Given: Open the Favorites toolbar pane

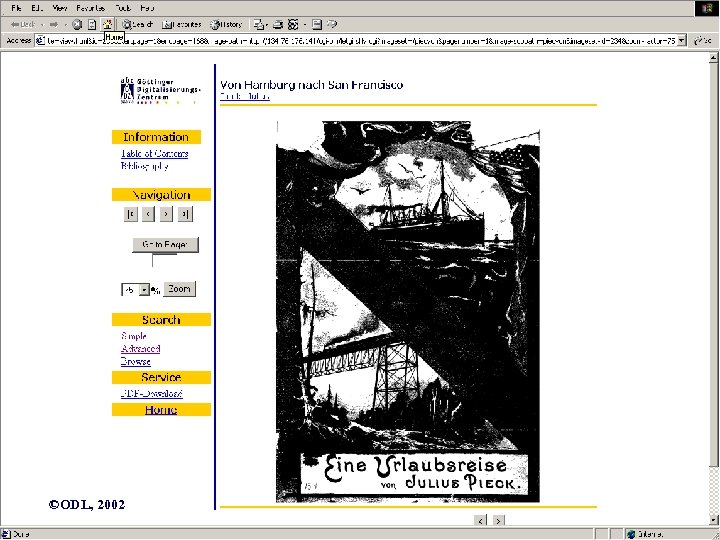Looking at the screenshot, I should point(182,24).
